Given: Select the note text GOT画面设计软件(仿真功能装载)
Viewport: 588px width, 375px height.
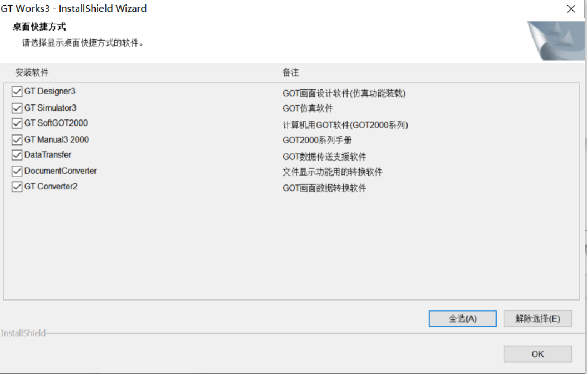Looking at the screenshot, I should [x=344, y=93].
